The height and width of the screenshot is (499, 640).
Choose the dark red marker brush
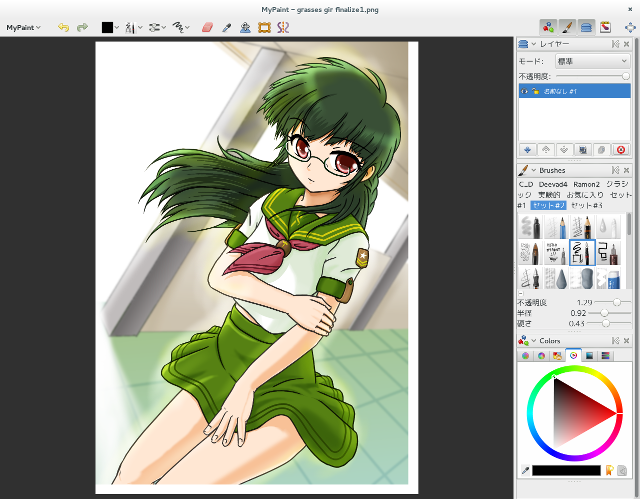point(608,253)
